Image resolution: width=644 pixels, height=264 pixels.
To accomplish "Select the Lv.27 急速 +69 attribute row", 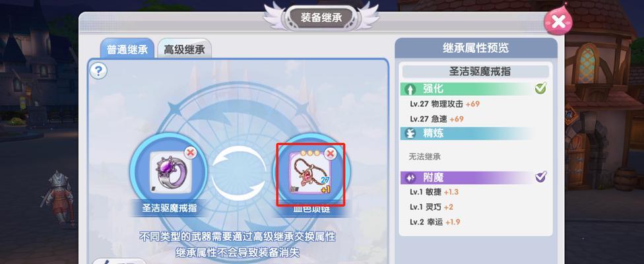I will pyautogui.click(x=437, y=119).
